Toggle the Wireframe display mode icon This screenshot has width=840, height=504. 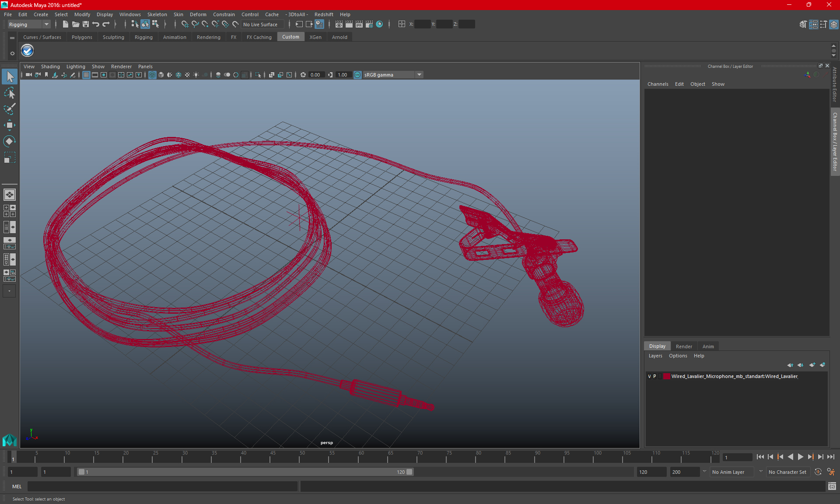(x=152, y=74)
